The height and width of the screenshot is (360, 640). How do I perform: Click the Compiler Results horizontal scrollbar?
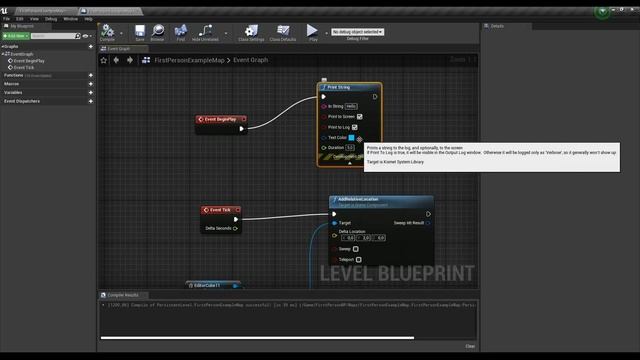[x=257, y=338]
